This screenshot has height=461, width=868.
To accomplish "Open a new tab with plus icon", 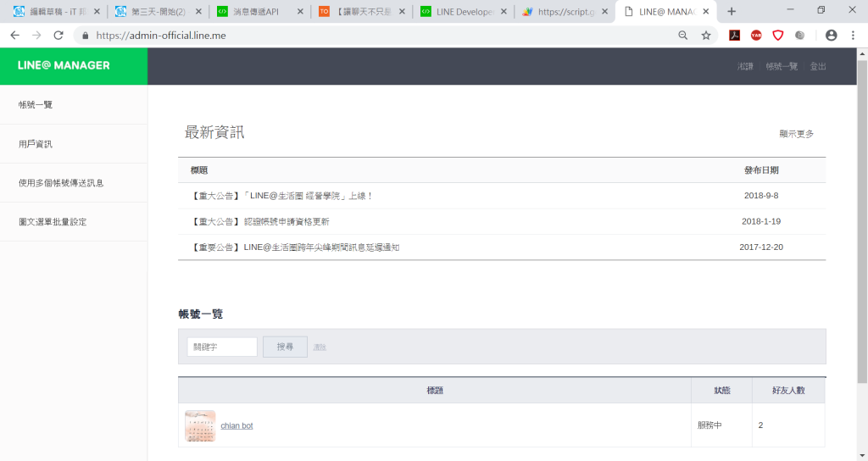I will pos(732,11).
